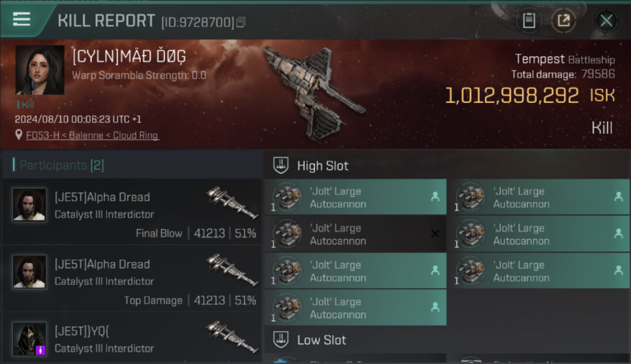
Task: Open the hamburger menu next to Kill Report
Action: click(22, 19)
